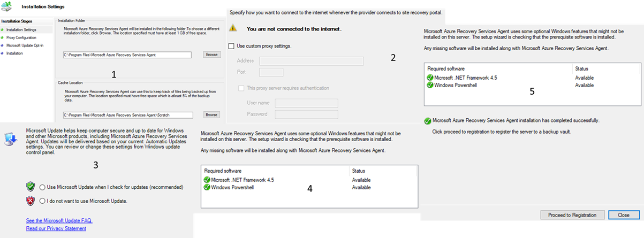Click red shield icon for no Microsoft Update
The width and height of the screenshot is (644, 238).
pyautogui.click(x=31, y=201)
